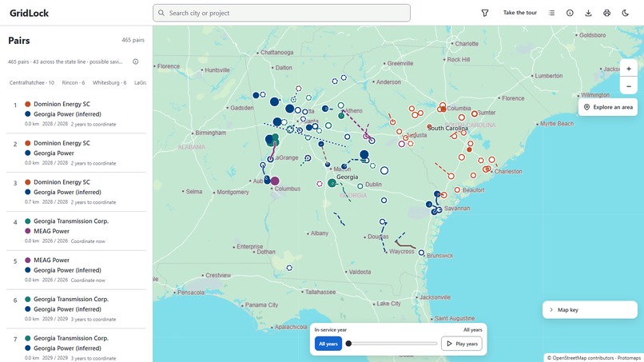This screenshot has width=644, height=362.
Task: Click the Play years button
Action: (x=462, y=344)
